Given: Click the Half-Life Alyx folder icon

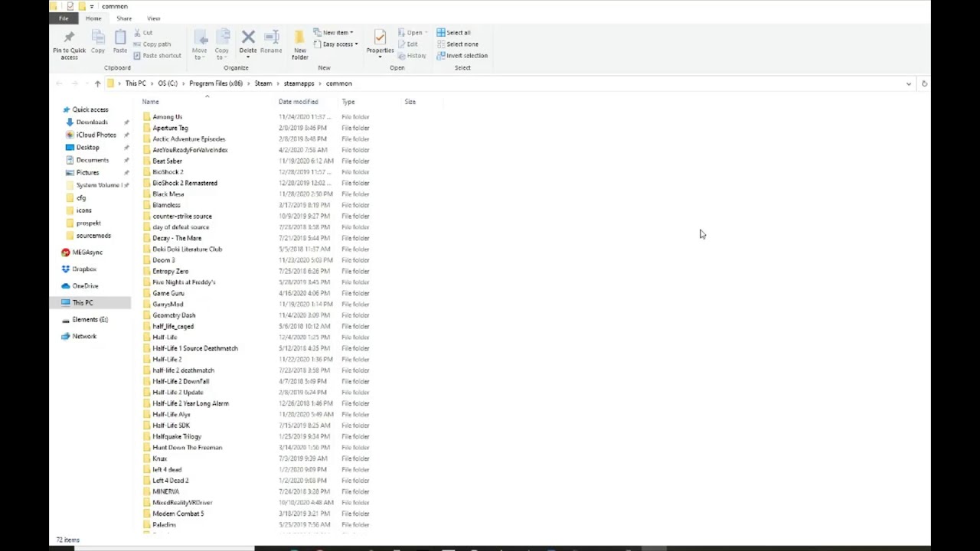Looking at the screenshot, I should [x=147, y=415].
